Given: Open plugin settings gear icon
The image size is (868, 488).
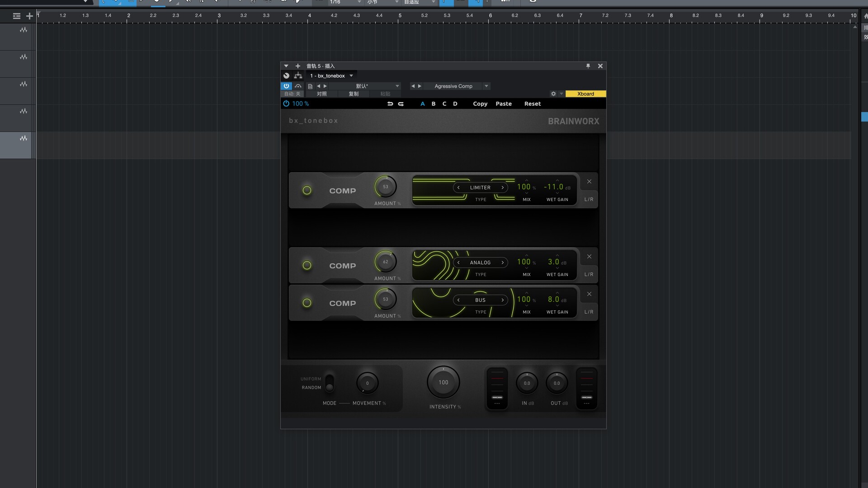Looking at the screenshot, I should (x=553, y=94).
